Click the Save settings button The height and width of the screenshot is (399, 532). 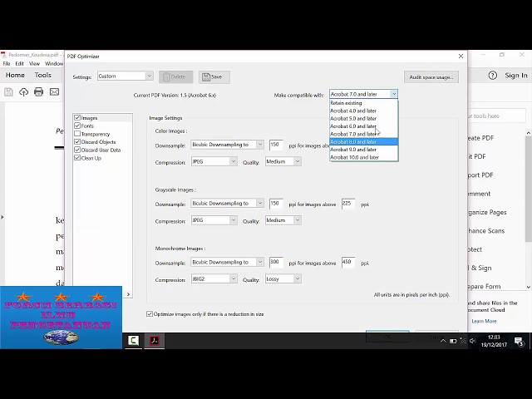[214, 77]
